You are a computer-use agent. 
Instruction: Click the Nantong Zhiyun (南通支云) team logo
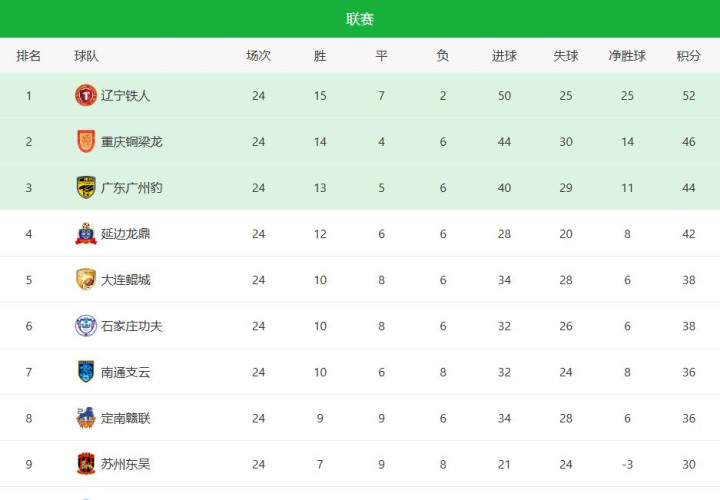tap(86, 372)
